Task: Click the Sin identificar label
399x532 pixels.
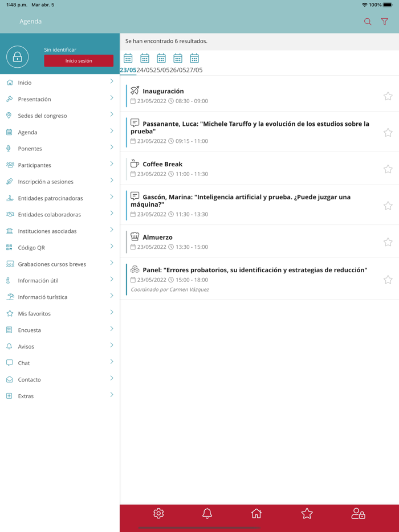Action: tap(60, 50)
